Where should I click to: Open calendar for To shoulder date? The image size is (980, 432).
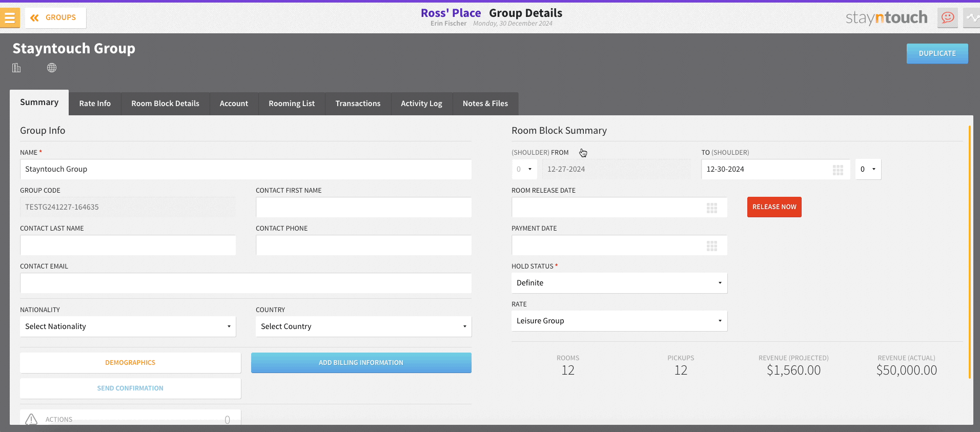pyautogui.click(x=838, y=170)
